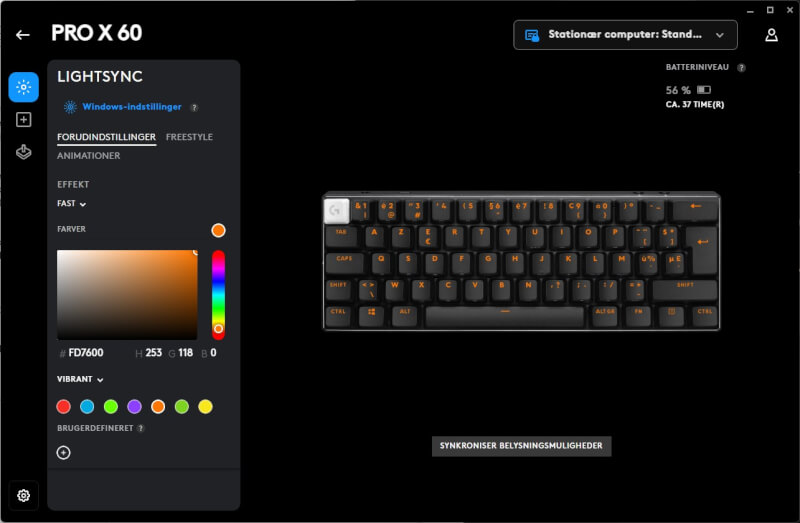Click SYNKRONISER BELYSNINGSMULIGHEDER button

point(521,446)
